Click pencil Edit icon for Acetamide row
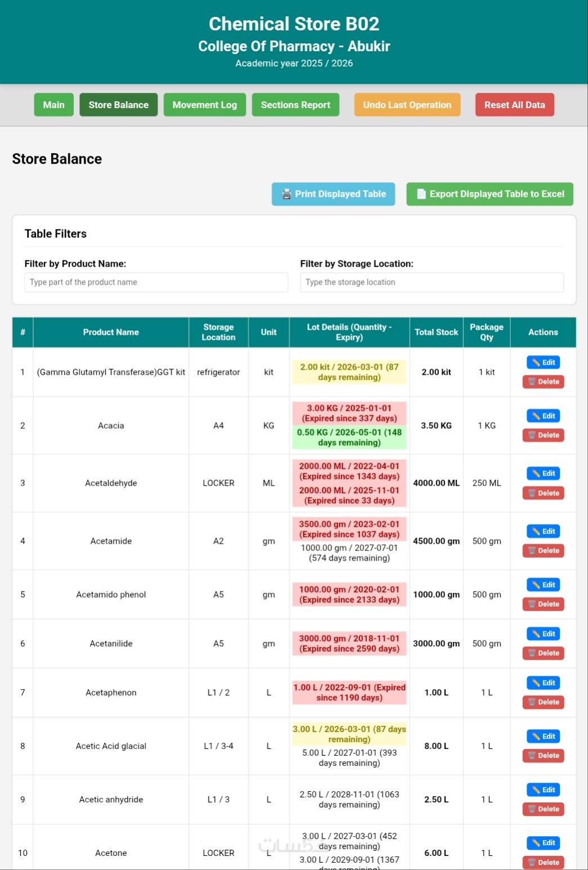Image resolution: width=588 pixels, height=870 pixels. [536, 531]
